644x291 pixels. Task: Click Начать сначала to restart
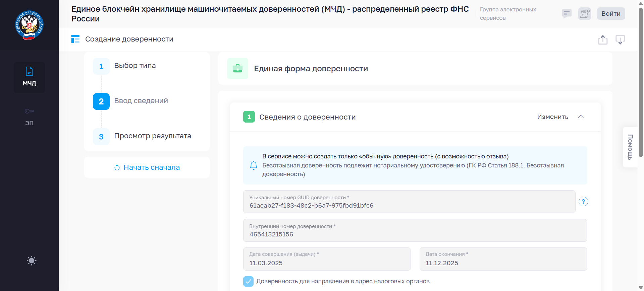point(147,167)
